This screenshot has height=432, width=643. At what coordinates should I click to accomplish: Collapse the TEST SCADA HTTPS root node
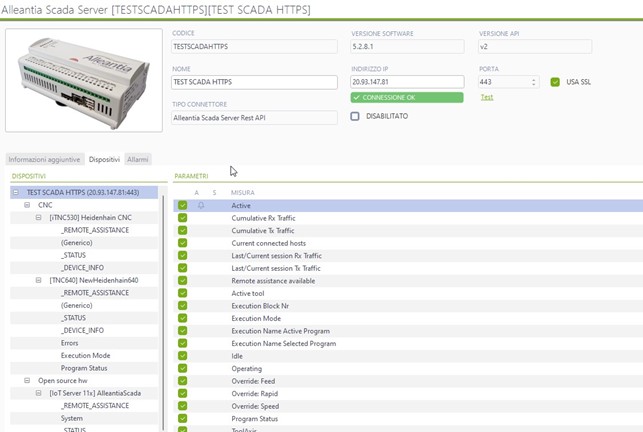pyautogui.click(x=16, y=192)
